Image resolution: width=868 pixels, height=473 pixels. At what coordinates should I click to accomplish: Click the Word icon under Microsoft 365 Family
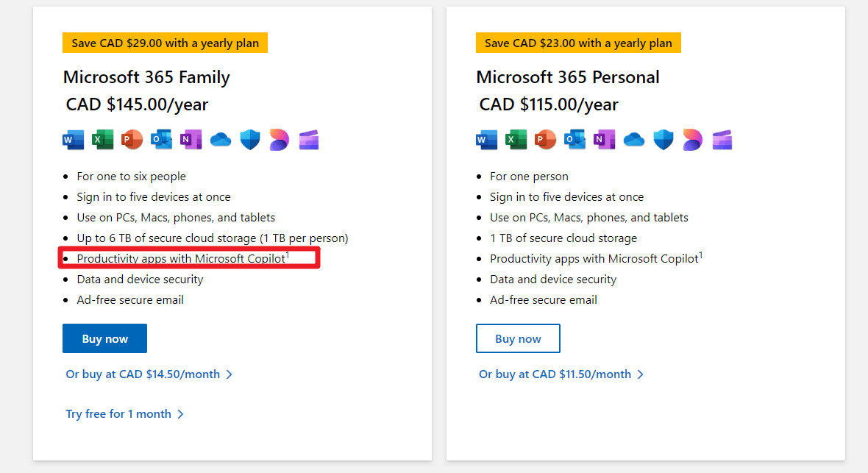[x=74, y=140]
